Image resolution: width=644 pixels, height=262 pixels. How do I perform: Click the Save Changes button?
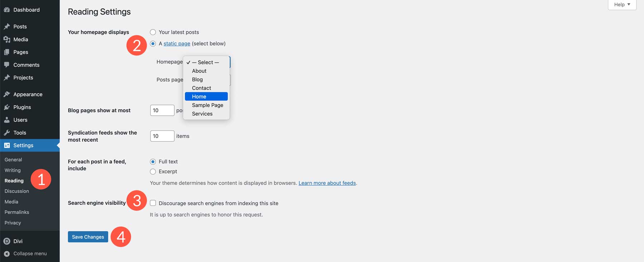coord(88,237)
